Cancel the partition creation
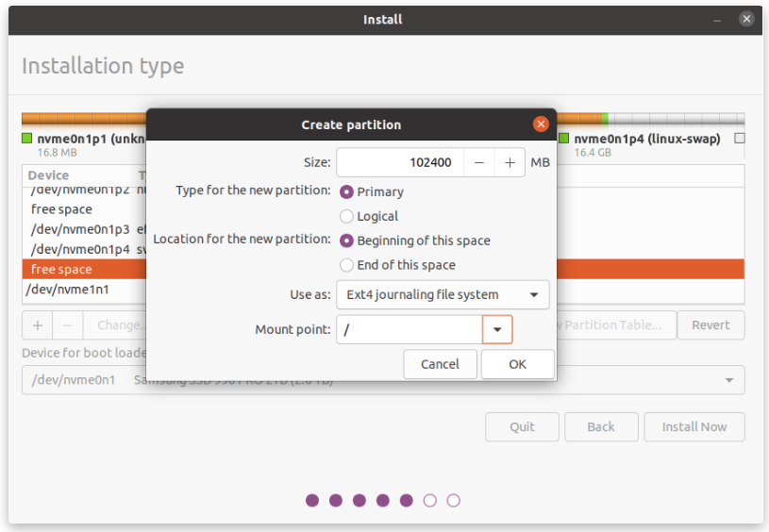 click(x=440, y=364)
